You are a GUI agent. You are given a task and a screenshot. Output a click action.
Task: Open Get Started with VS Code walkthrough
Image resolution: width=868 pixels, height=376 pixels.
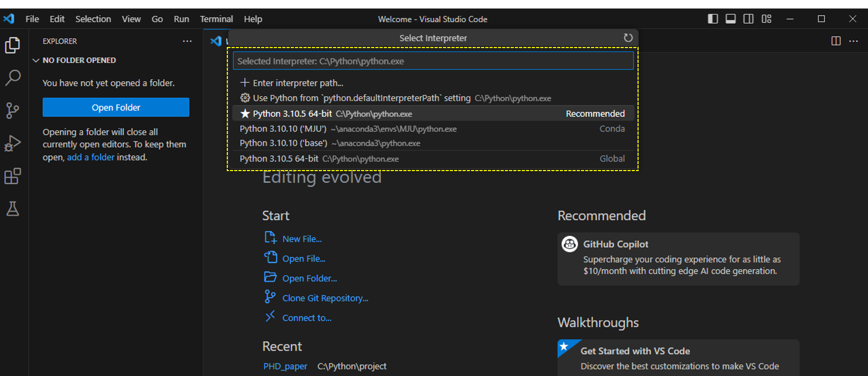[x=678, y=358]
